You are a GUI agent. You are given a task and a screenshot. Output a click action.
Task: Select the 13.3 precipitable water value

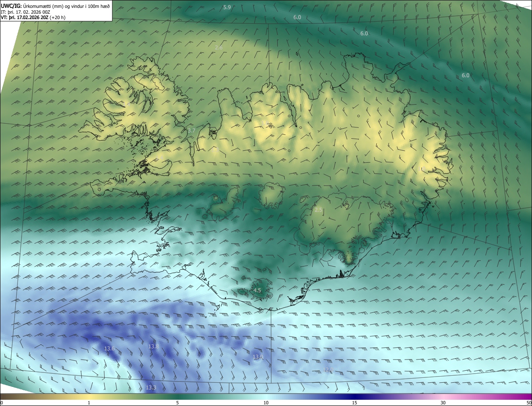point(151,388)
